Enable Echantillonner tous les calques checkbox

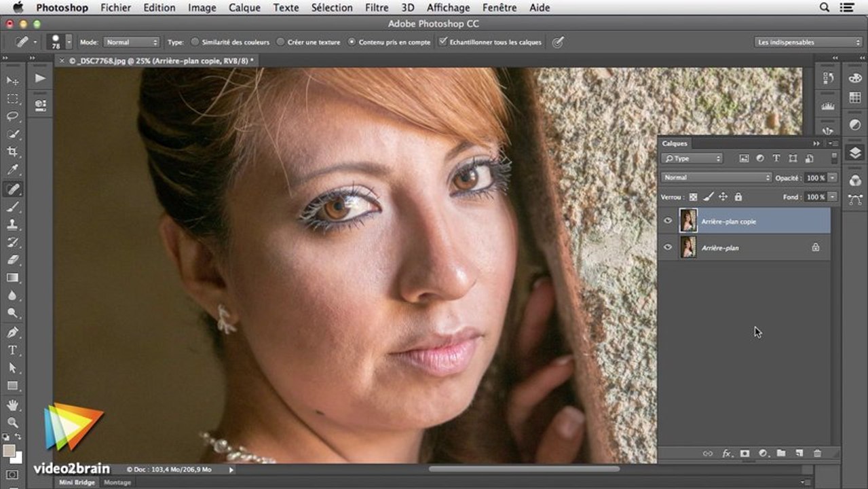coord(443,42)
